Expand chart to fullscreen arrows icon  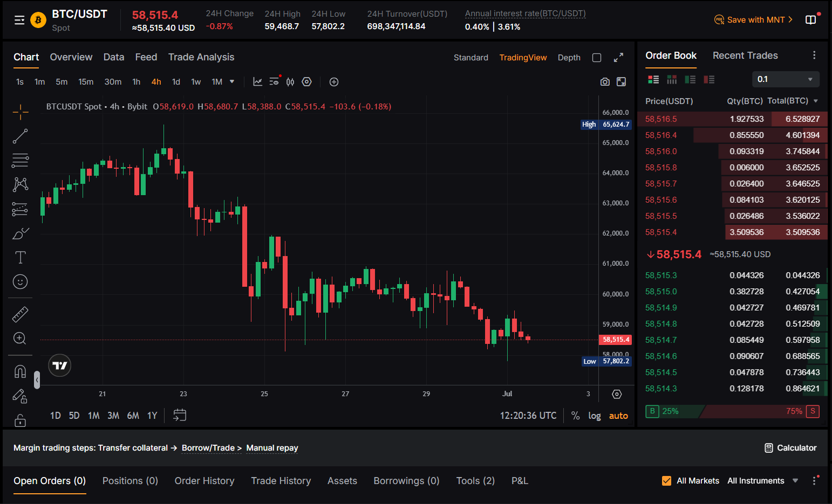(619, 58)
